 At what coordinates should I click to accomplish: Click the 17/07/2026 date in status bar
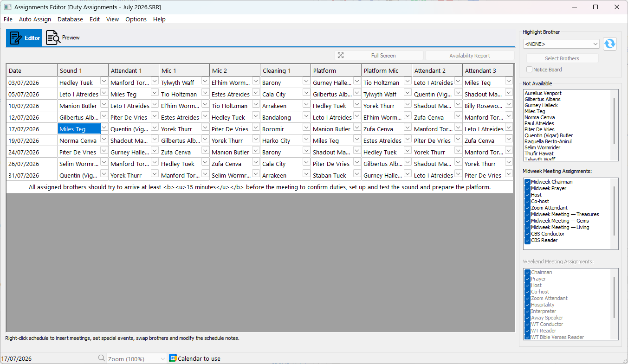[x=17, y=358]
